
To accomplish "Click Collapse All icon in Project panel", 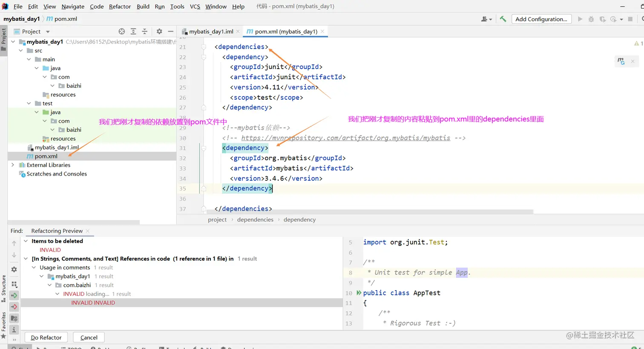I will (144, 31).
